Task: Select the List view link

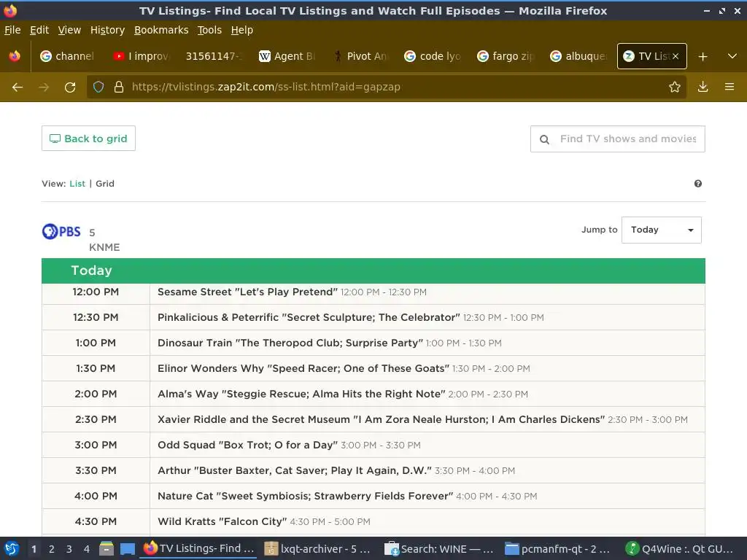Action: point(77,184)
